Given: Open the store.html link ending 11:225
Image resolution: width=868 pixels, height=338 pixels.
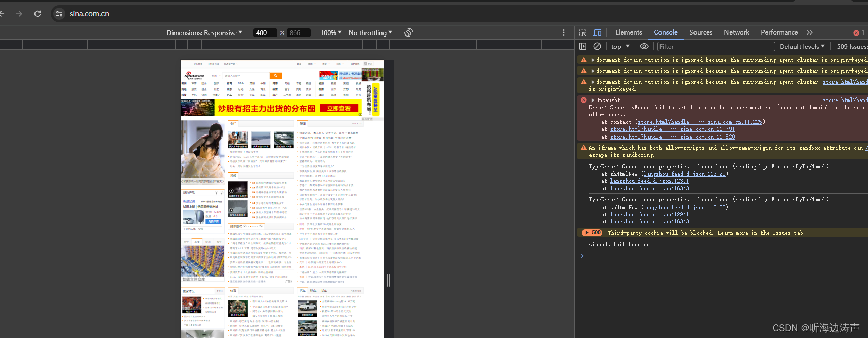Looking at the screenshot, I should 700,122.
